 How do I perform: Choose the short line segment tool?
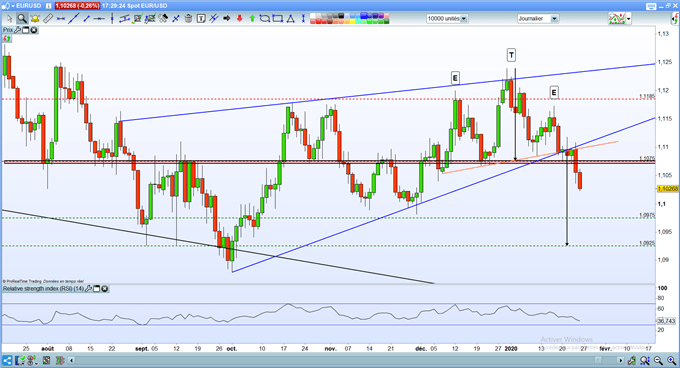click(86, 19)
